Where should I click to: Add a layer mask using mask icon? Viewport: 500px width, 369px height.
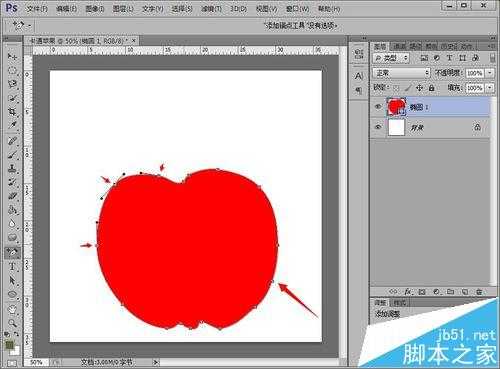[x=422, y=292]
